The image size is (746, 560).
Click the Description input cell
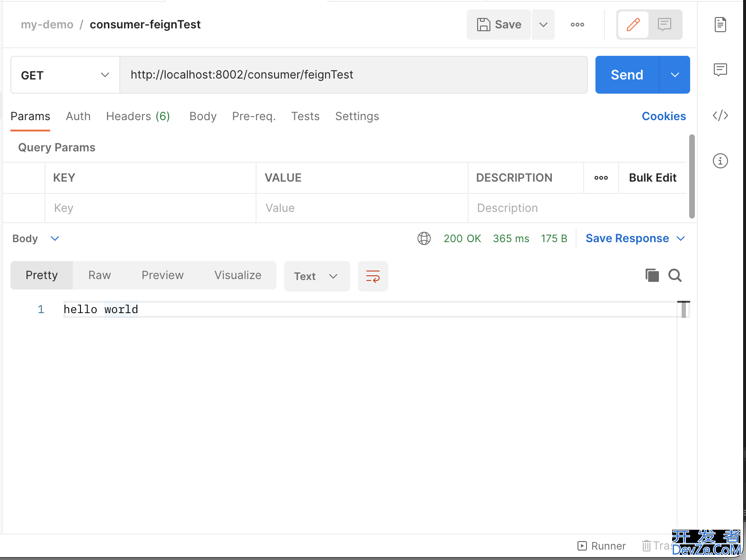[577, 208]
